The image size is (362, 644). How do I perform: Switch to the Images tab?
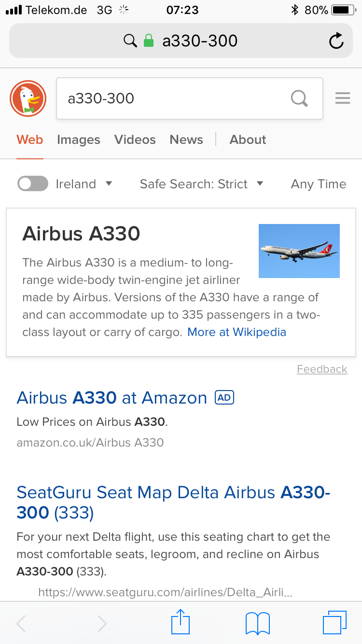[79, 140]
